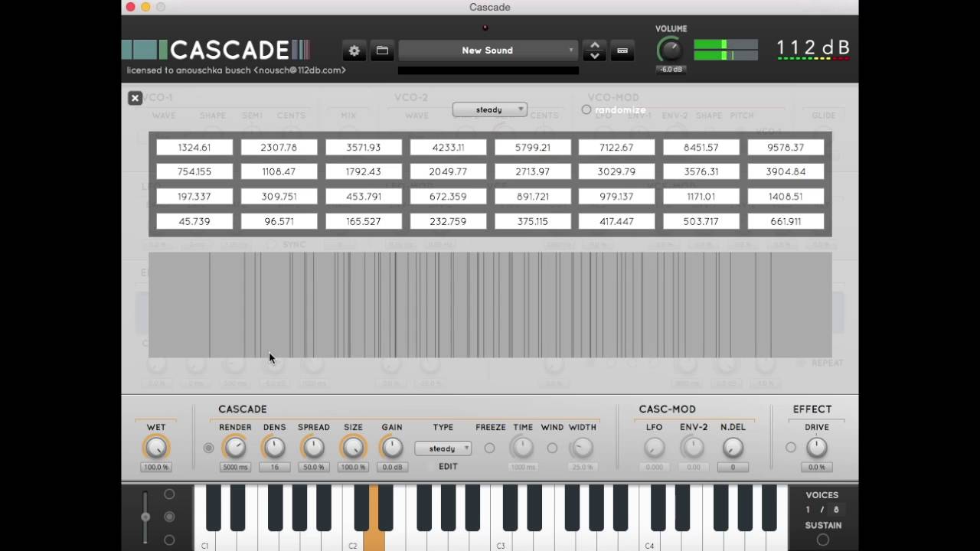Adjust the CASC-MOD ENV-2 knob
The width and height of the screenshot is (980, 551).
pyautogui.click(x=694, y=448)
